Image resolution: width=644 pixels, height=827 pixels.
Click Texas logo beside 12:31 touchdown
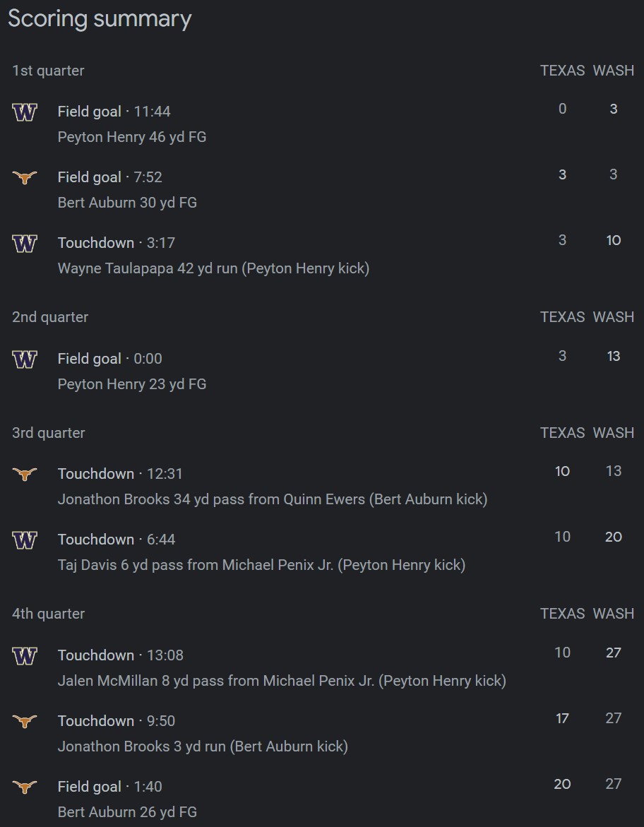pos(25,474)
